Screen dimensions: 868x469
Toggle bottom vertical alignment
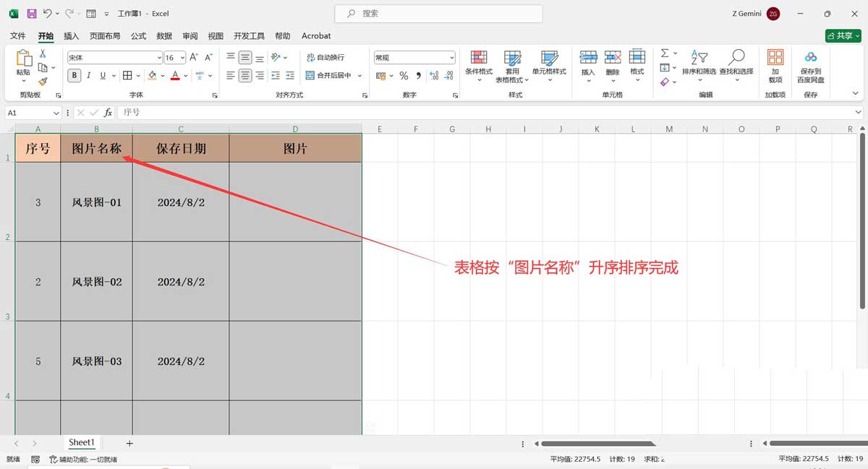[x=260, y=57]
